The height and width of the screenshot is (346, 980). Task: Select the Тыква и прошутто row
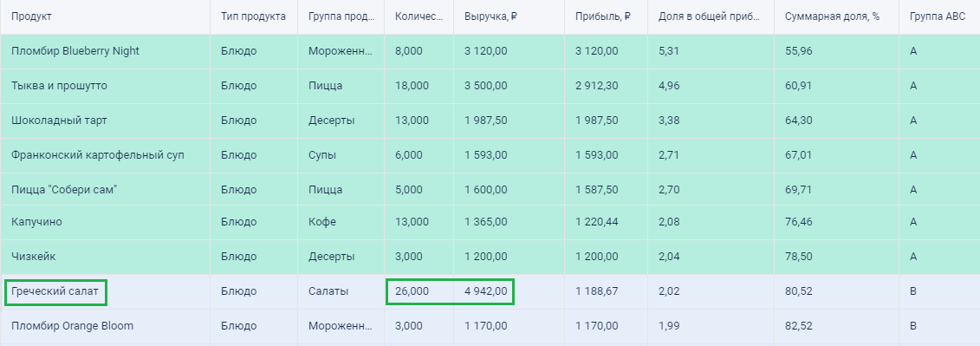click(490, 86)
